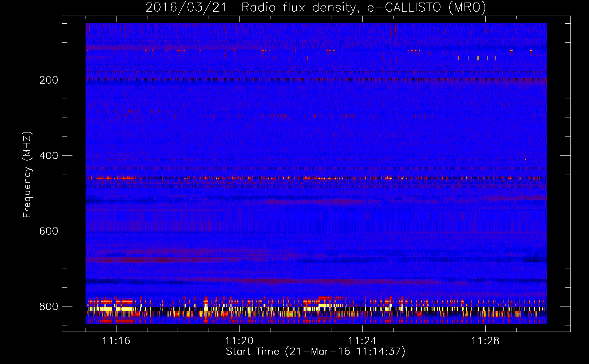
Task: Click the 600 frequency tick label
Action: [49, 231]
